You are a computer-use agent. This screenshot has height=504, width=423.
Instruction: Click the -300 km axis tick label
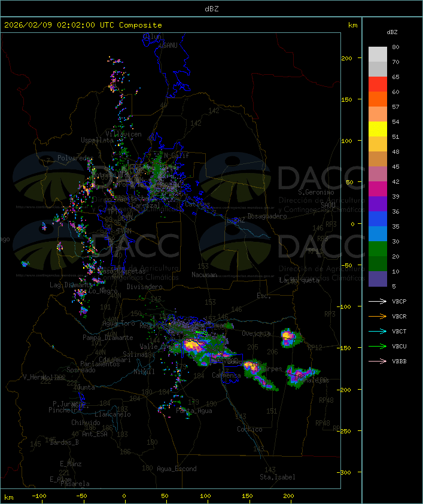click(345, 472)
